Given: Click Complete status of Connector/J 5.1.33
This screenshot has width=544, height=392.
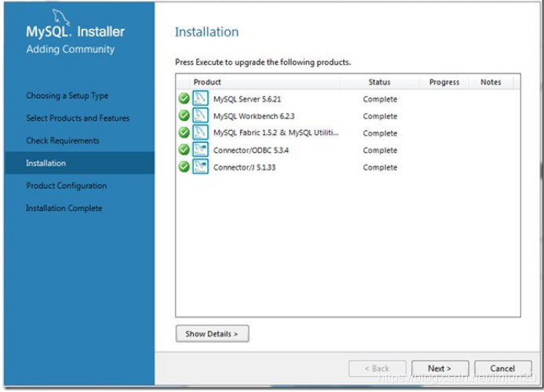Looking at the screenshot, I should tap(380, 168).
